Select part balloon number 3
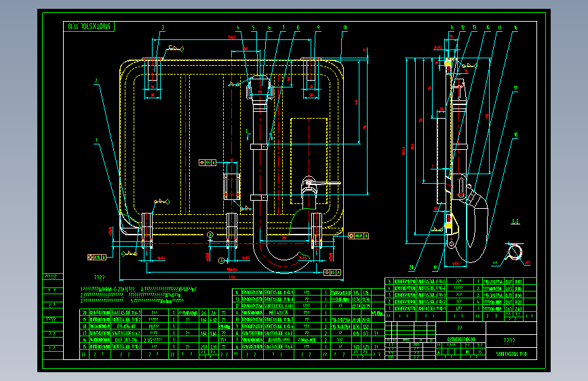The width and height of the screenshot is (588, 381). (163, 27)
